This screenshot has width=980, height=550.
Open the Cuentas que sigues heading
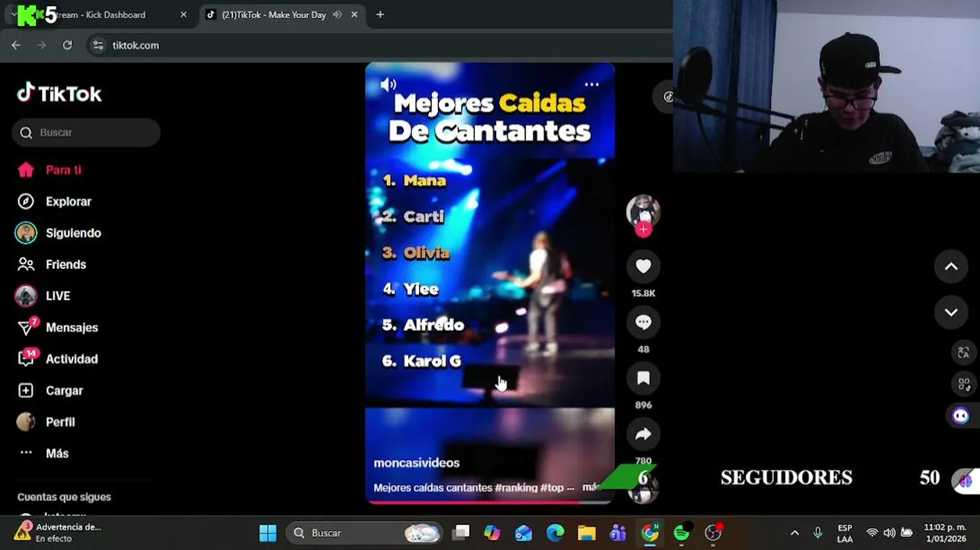(x=64, y=497)
